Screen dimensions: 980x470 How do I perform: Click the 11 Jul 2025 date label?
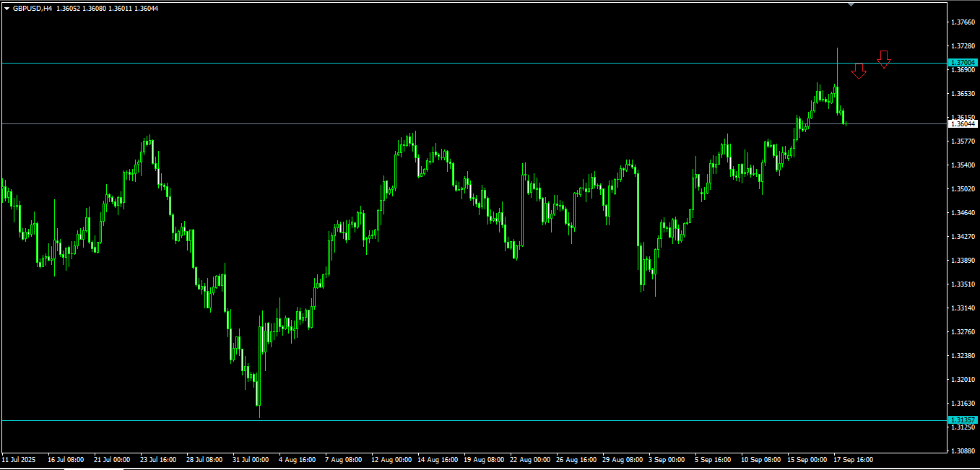[19, 459]
